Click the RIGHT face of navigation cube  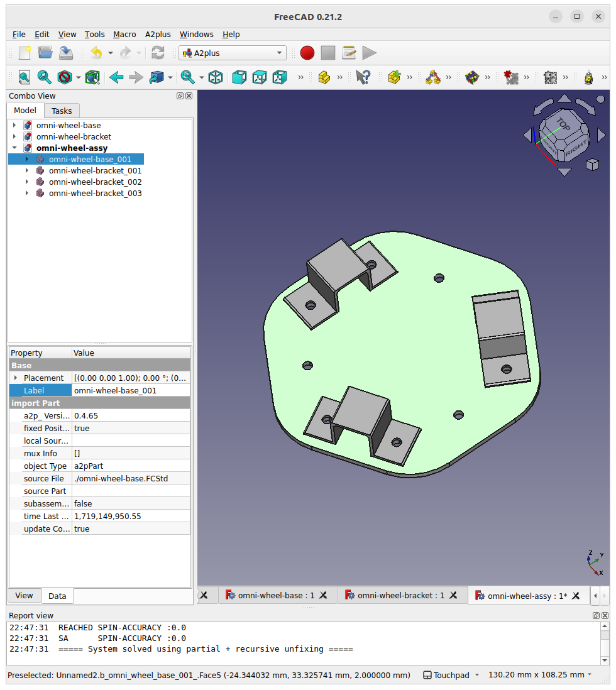coord(576,149)
